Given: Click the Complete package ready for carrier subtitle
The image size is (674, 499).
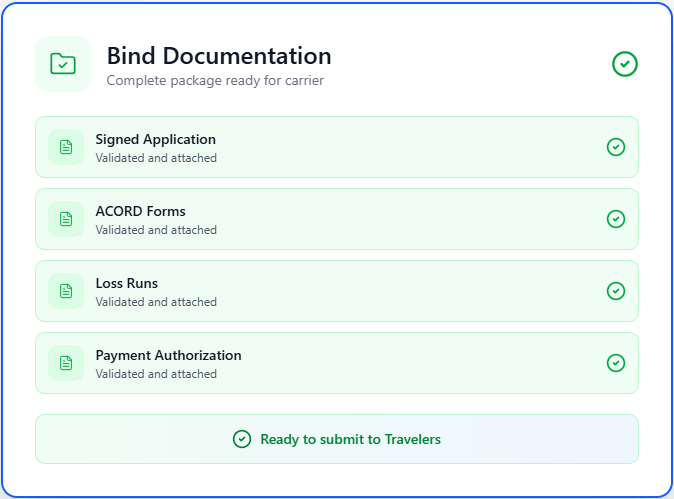Looking at the screenshot, I should tap(215, 80).
